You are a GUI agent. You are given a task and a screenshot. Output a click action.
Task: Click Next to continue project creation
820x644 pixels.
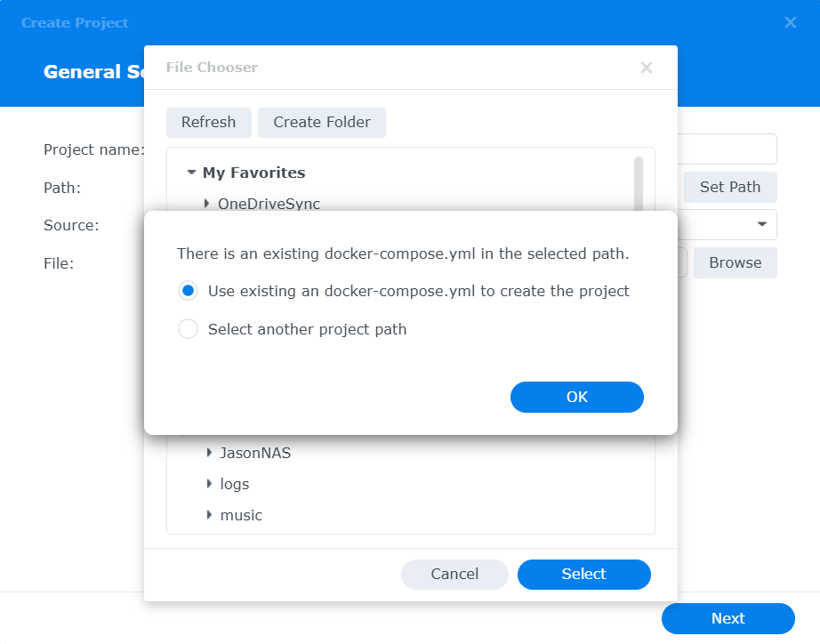(x=728, y=618)
